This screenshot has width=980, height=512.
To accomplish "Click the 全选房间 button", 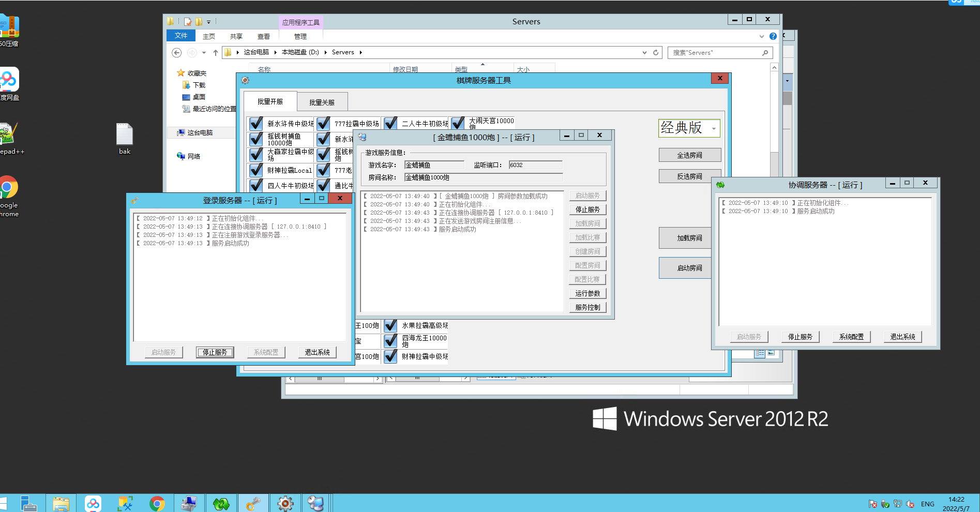I will tap(689, 155).
